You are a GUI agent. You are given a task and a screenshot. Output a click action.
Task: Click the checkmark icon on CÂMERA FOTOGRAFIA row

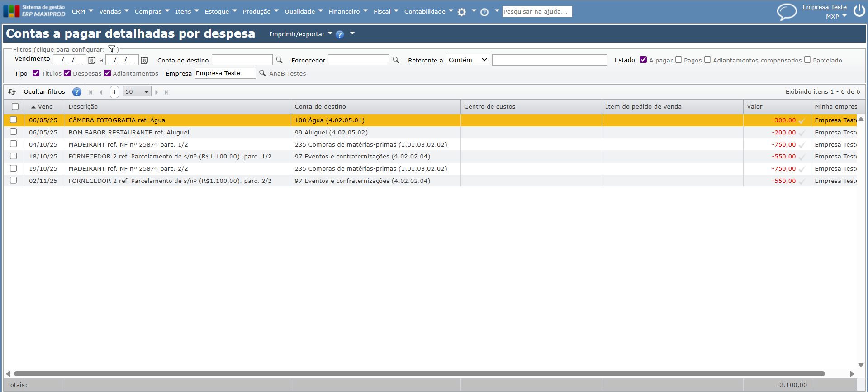(802, 121)
